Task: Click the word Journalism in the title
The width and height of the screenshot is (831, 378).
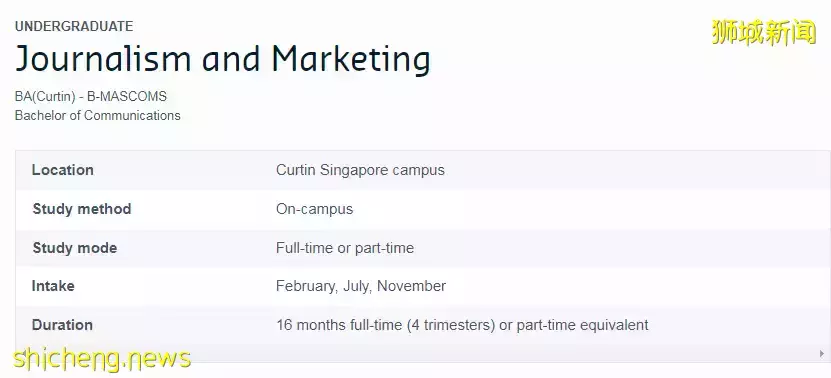Action: pyautogui.click(x=103, y=58)
